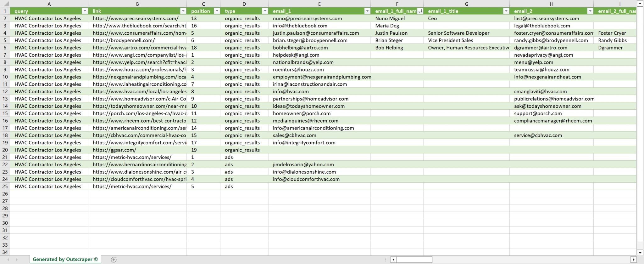
Task: Select the https://ggsar.com/ cell
Action: [137, 150]
